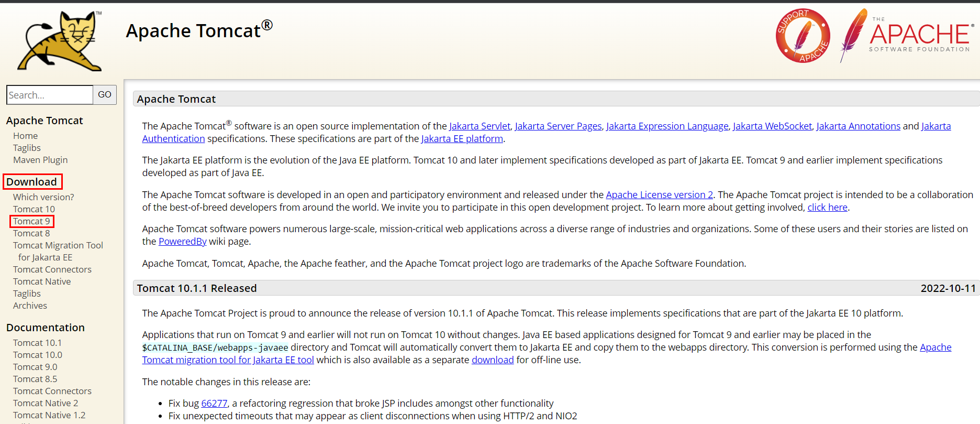Click the Apache Tomcat sidebar heading

(x=44, y=121)
